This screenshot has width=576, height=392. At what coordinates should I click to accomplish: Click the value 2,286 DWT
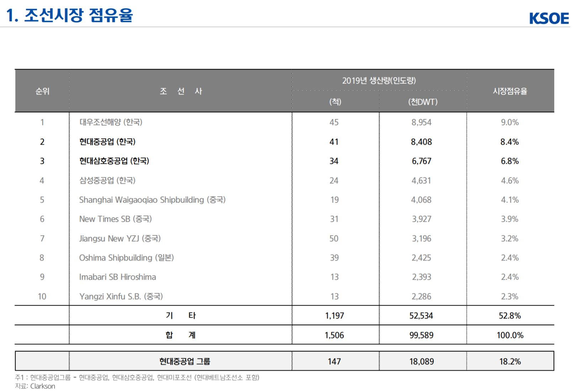422,296
